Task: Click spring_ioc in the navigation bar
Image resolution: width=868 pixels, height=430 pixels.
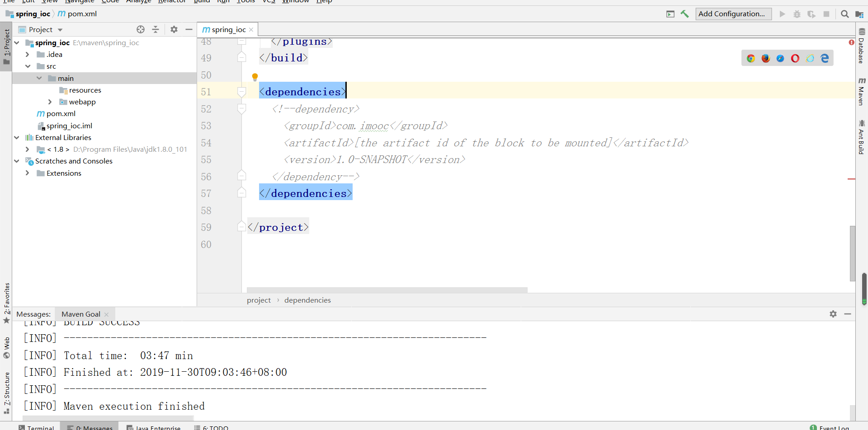Action: point(28,14)
